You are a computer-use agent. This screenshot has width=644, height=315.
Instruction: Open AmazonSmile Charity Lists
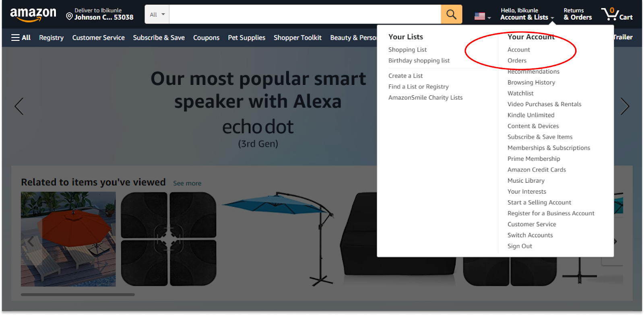click(425, 97)
